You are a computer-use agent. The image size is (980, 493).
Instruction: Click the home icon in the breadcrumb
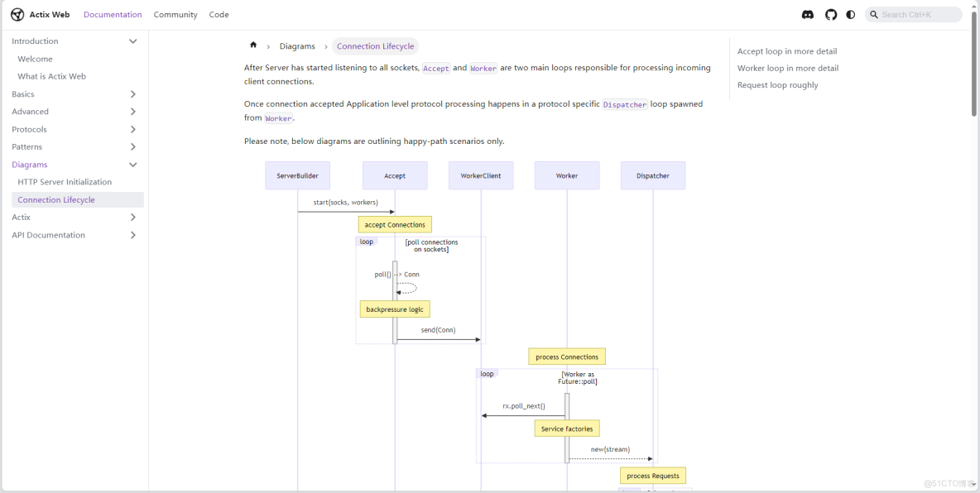point(254,45)
